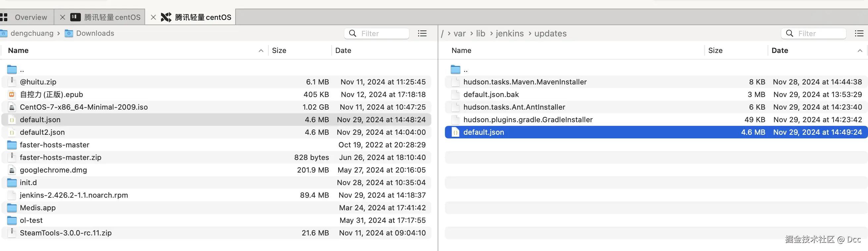This screenshot has height=251, width=868.
Task: Focus the right pane Filter field
Action: point(813,33)
